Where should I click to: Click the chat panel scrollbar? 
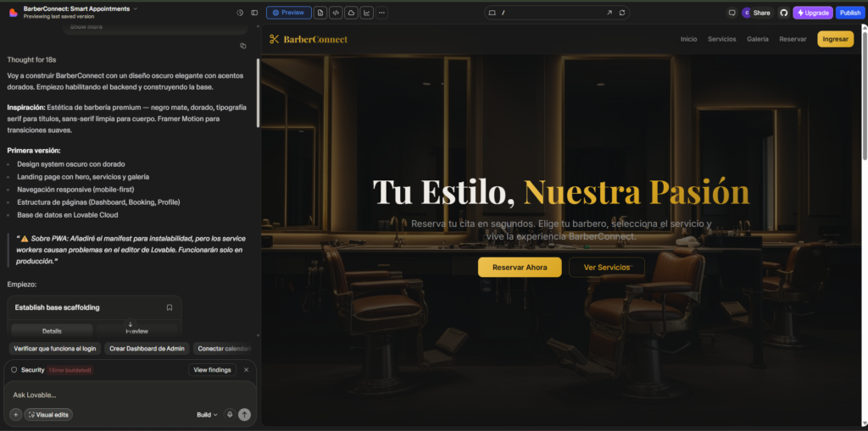click(x=258, y=92)
